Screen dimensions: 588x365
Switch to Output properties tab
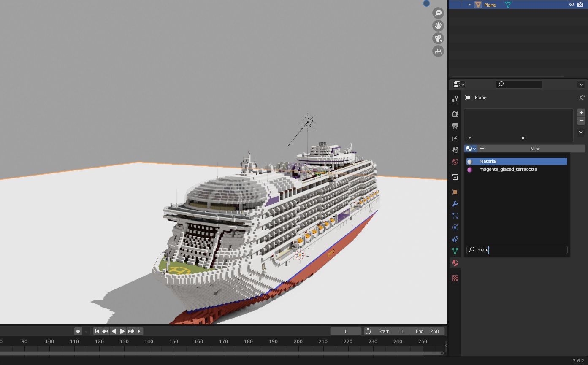tap(455, 126)
